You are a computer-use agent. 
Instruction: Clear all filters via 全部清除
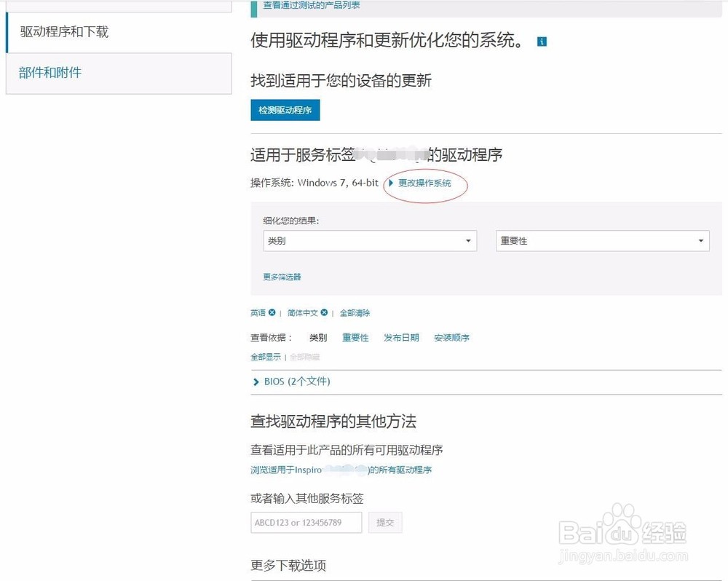[x=355, y=312]
